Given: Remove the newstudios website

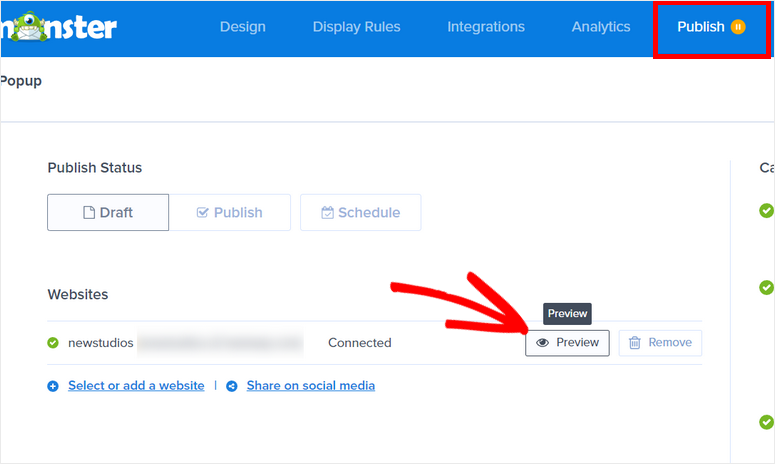Looking at the screenshot, I should [660, 343].
